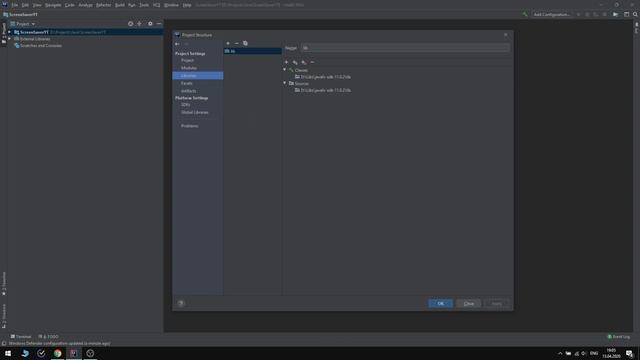Viewport: 640px width, 360px height.
Task: Open the system tray clock
Action: (611, 353)
